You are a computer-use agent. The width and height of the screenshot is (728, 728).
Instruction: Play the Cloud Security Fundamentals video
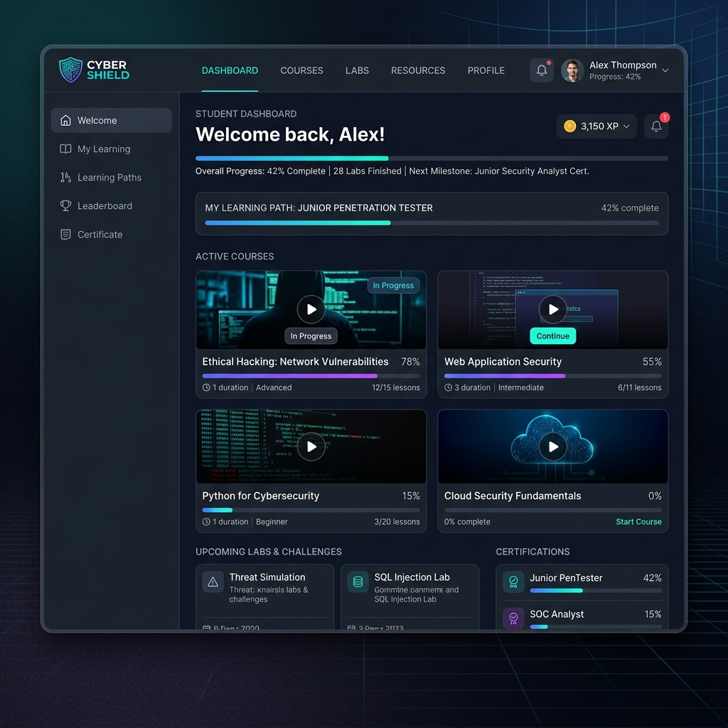pos(552,446)
